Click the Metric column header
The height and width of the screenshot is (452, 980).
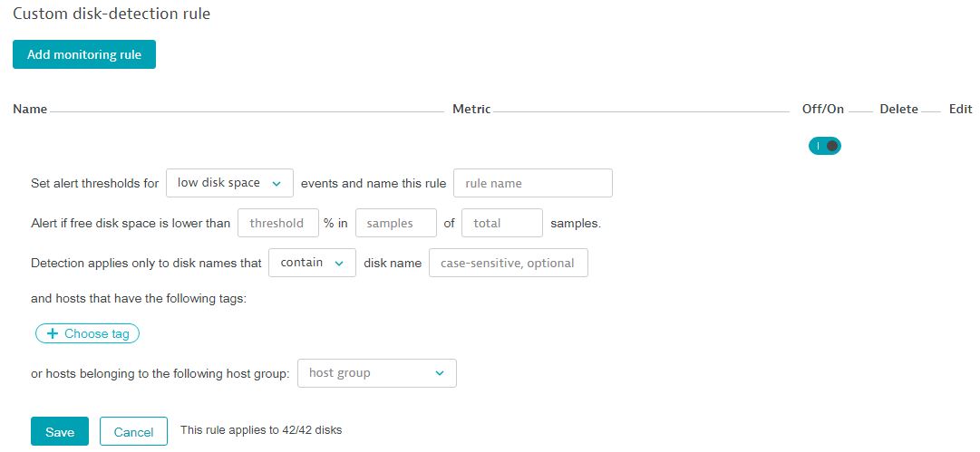pos(471,110)
